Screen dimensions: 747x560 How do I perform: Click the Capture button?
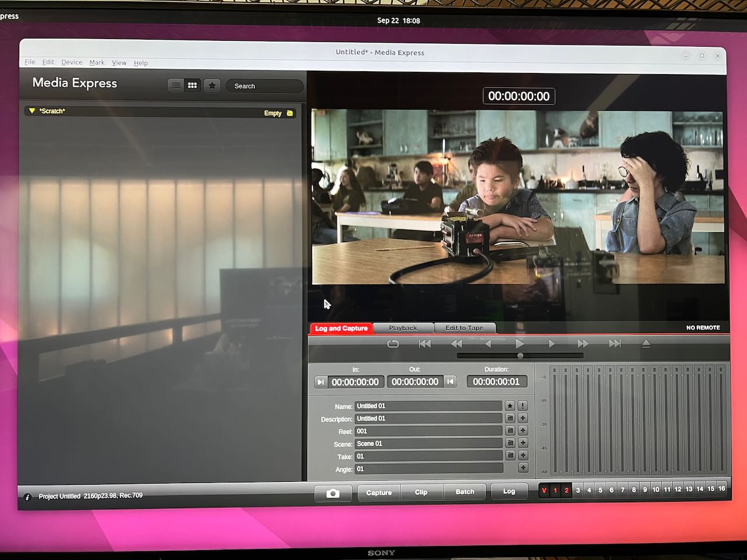point(379,492)
